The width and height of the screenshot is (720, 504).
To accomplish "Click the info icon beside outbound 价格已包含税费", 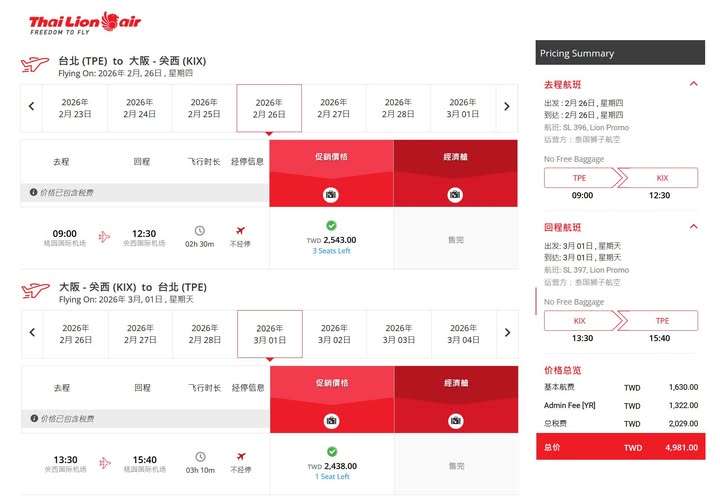I will click(x=33, y=191).
